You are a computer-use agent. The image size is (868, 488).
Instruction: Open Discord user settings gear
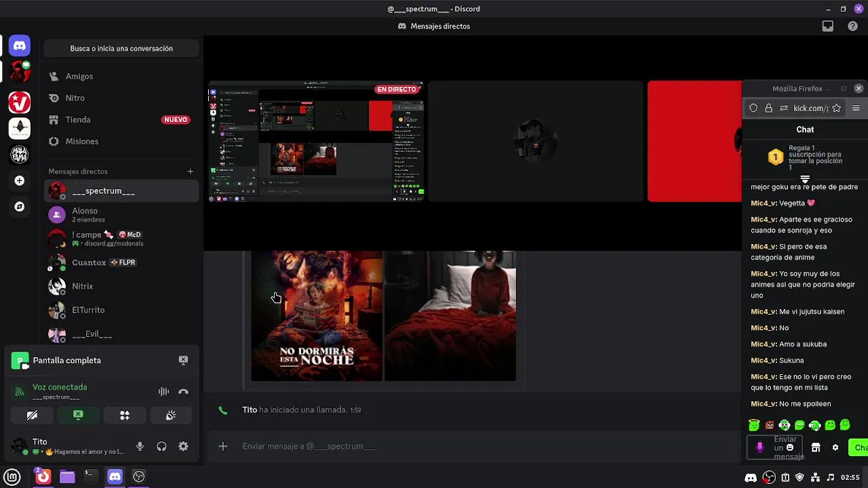[183, 447]
